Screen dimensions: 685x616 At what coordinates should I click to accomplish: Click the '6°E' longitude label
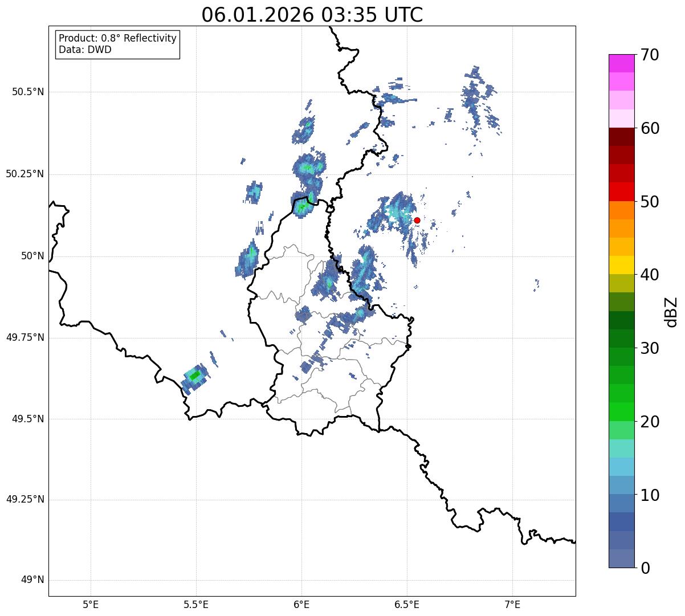coord(301,604)
